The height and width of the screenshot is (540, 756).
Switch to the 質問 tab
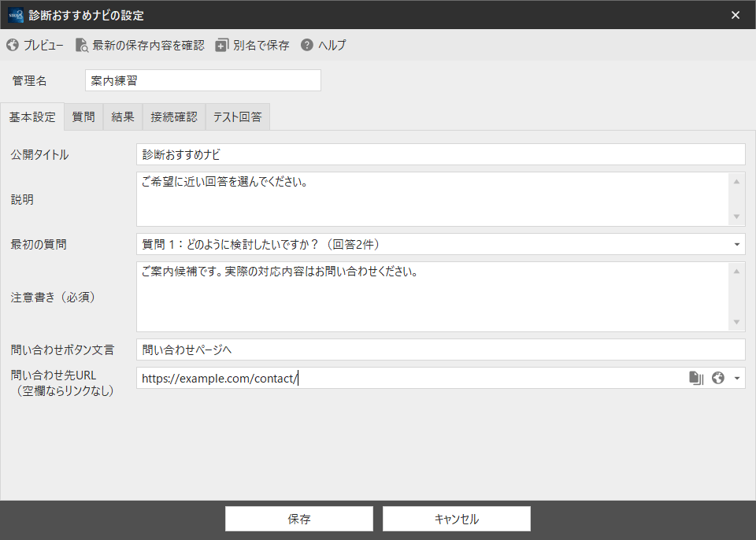pyautogui.click(x=83, y=117)
